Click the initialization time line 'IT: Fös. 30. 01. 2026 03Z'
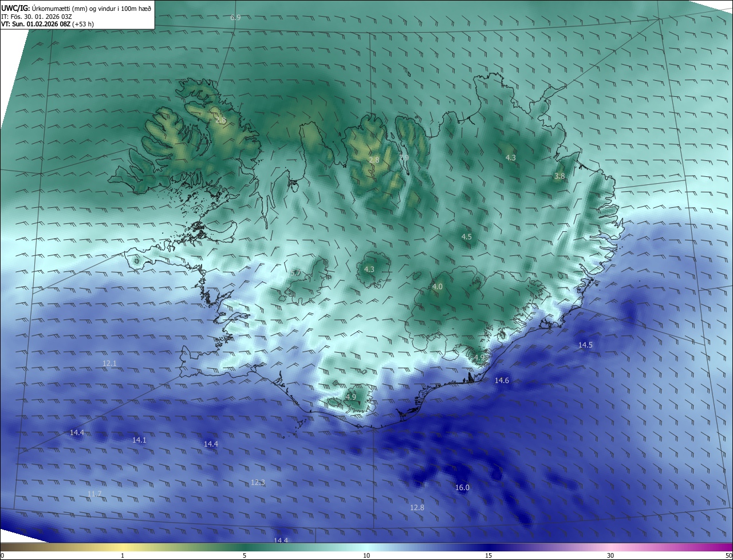Screen dimensions: 733x560 point(37,17)
